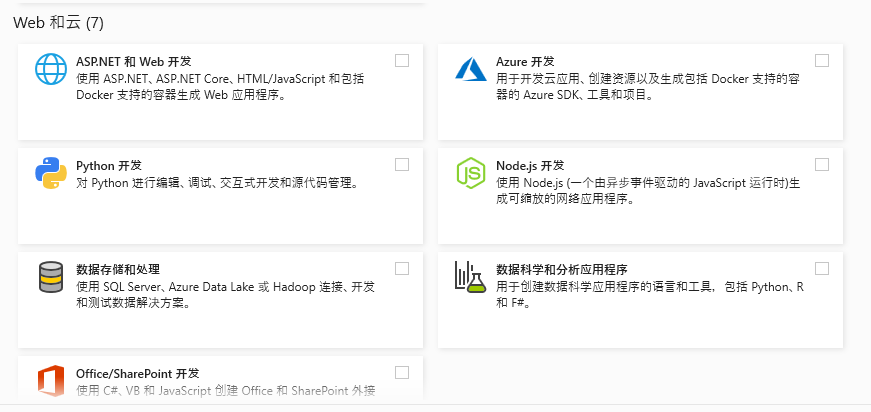
Task: Check the 数据存储和处理 workload box
Action: (x=402, y=269)
